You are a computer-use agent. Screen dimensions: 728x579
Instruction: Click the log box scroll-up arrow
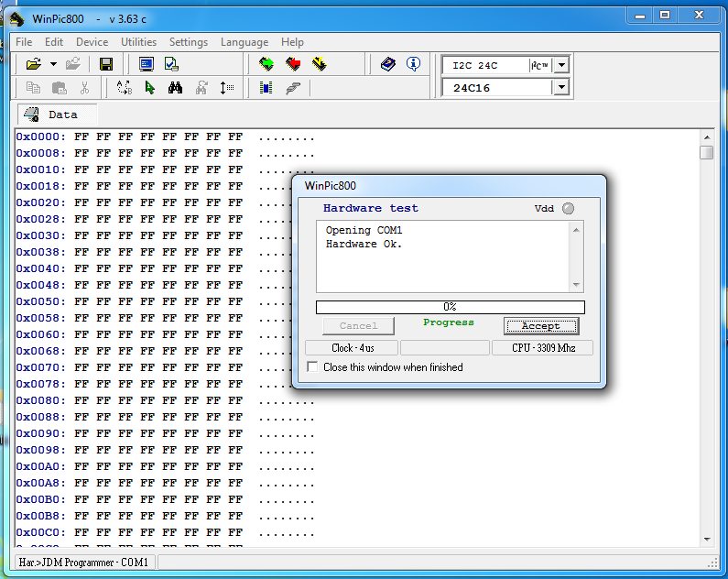point(576,230)
